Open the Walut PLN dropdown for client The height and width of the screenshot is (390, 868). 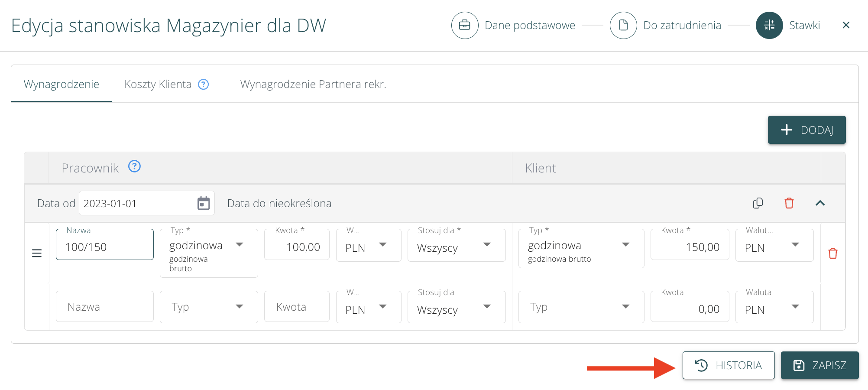point(774,246)
